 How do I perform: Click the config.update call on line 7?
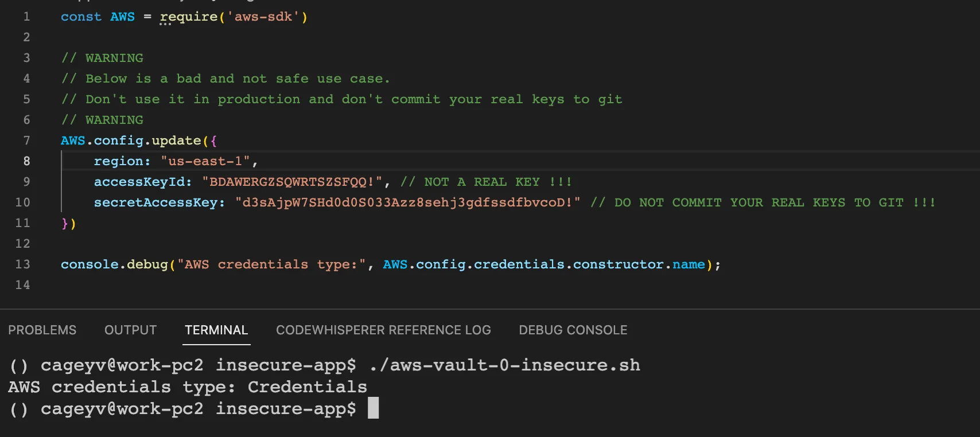147,141
